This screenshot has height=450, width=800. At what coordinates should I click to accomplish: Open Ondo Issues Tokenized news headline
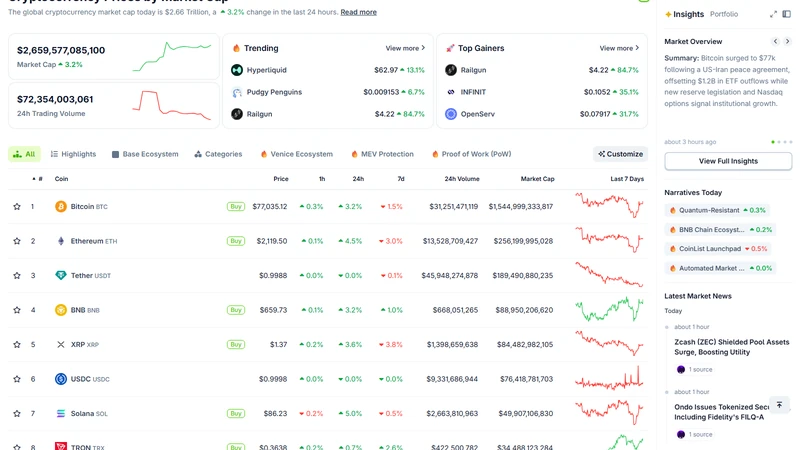point(722,412)
